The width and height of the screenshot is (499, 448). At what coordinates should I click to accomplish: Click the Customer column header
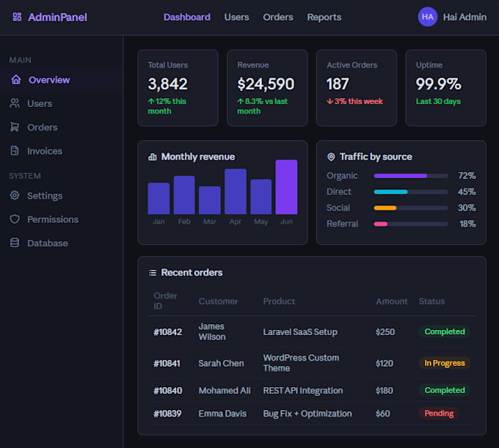pos(219,301)
